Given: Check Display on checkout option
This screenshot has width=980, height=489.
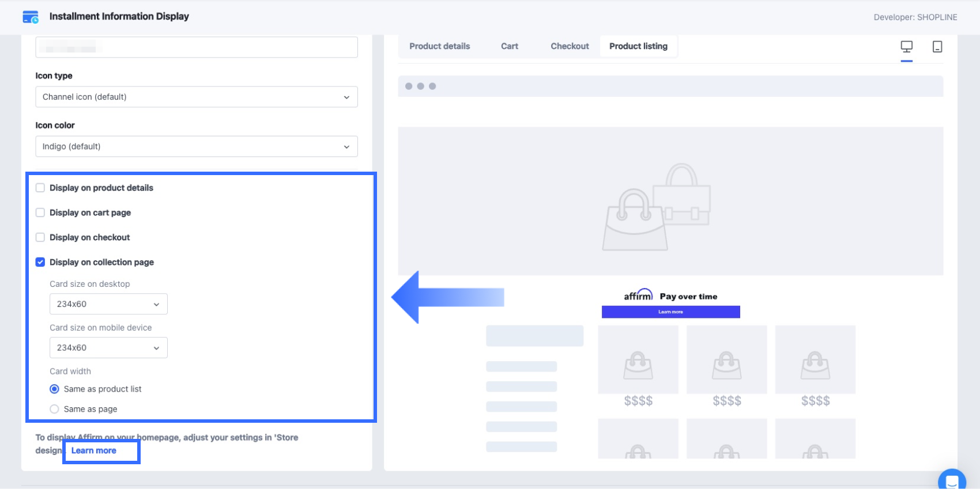Looking at the screenshot, I should point(40,237).
